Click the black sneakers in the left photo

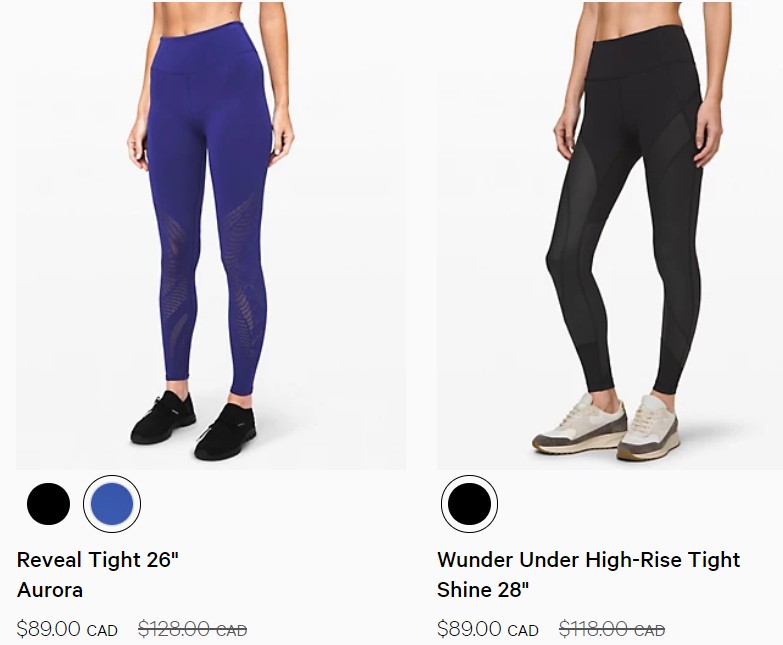[194, 425]
